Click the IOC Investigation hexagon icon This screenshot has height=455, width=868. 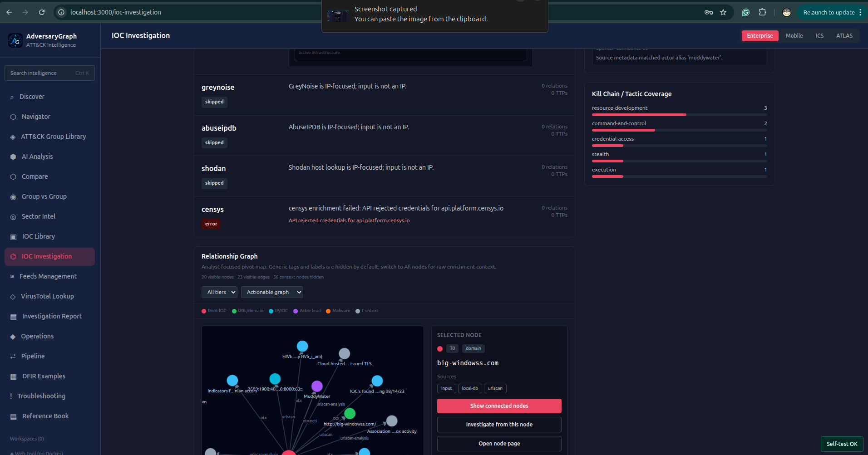tap(13, 257)
